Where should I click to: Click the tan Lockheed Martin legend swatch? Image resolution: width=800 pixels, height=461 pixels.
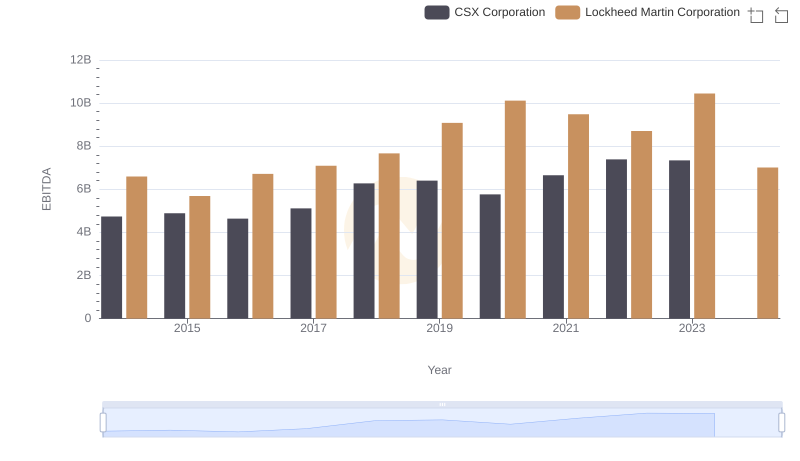pos(567,12)
